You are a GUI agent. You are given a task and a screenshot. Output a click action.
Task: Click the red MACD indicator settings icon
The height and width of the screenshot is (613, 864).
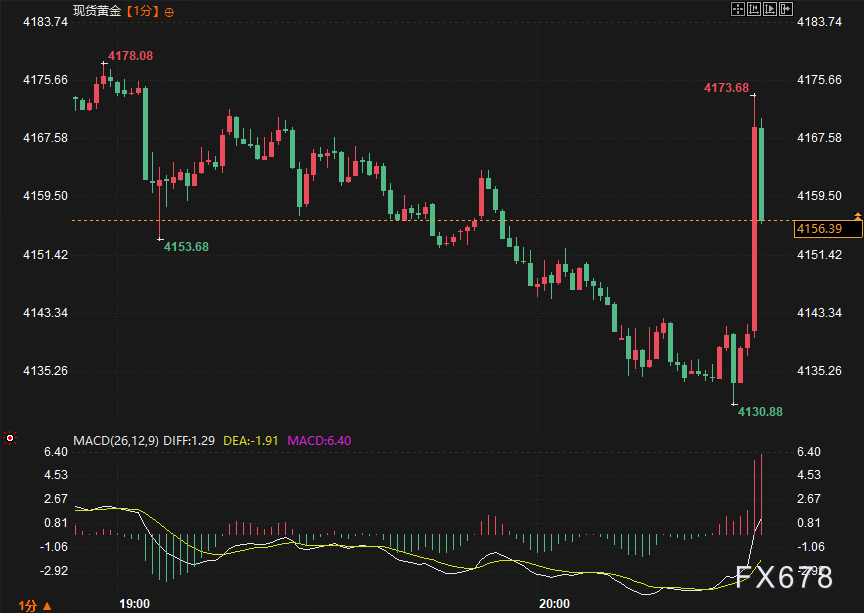(x=10, y=438)
